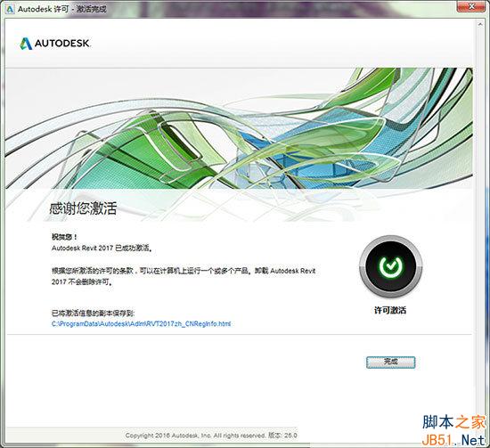The height and width of the screenshot is (448, 490).
Task: Close the Autodesk 许可 window
Action: pos(472,6)
